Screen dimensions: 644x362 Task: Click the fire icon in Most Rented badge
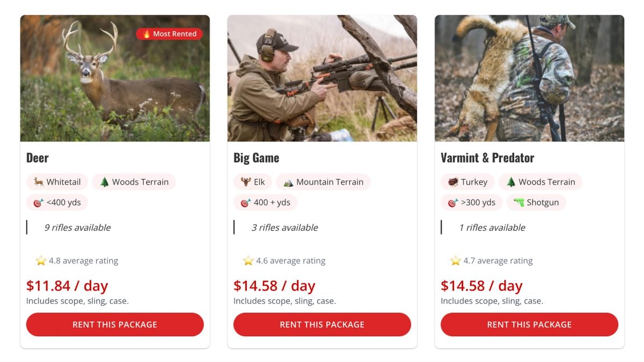[x=146, y=34]
